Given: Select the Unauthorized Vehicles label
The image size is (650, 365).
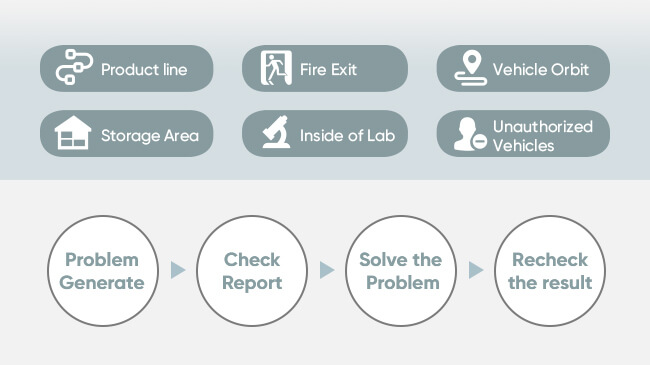Looking at the screenshot, I should coord(543,136).
